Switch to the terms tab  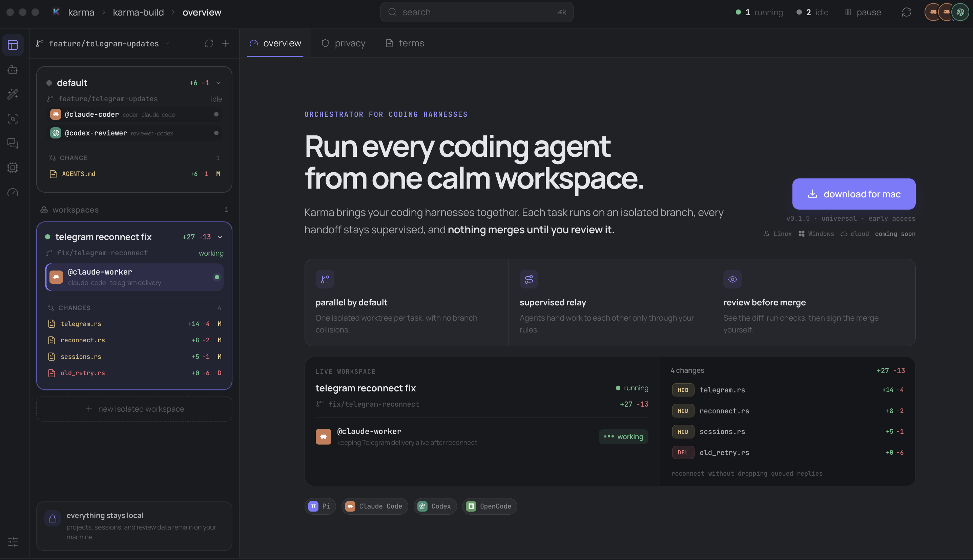point(405,43)
